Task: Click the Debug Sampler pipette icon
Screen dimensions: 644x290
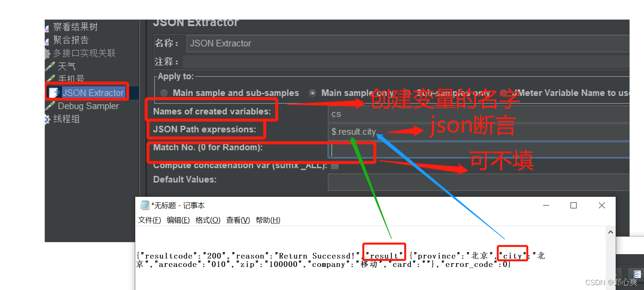Action: 50,106
